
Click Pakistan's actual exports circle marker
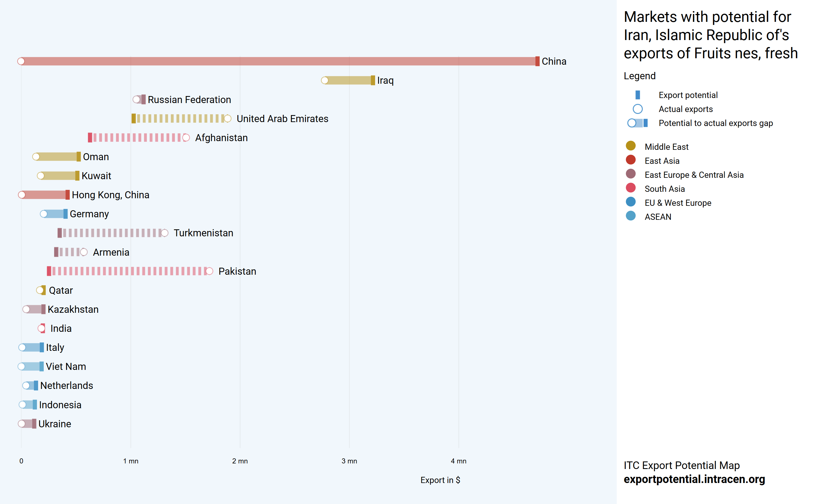209,271
